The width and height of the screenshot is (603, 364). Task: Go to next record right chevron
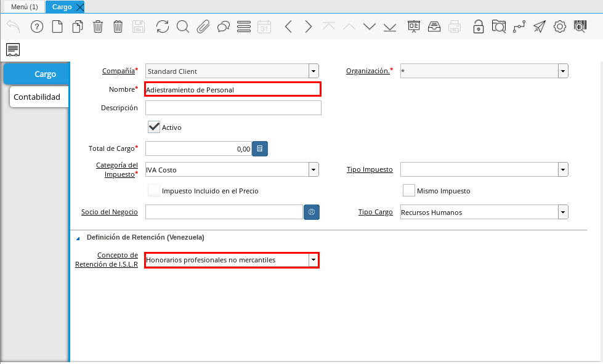pyautogui.click(x=309, y=26)
